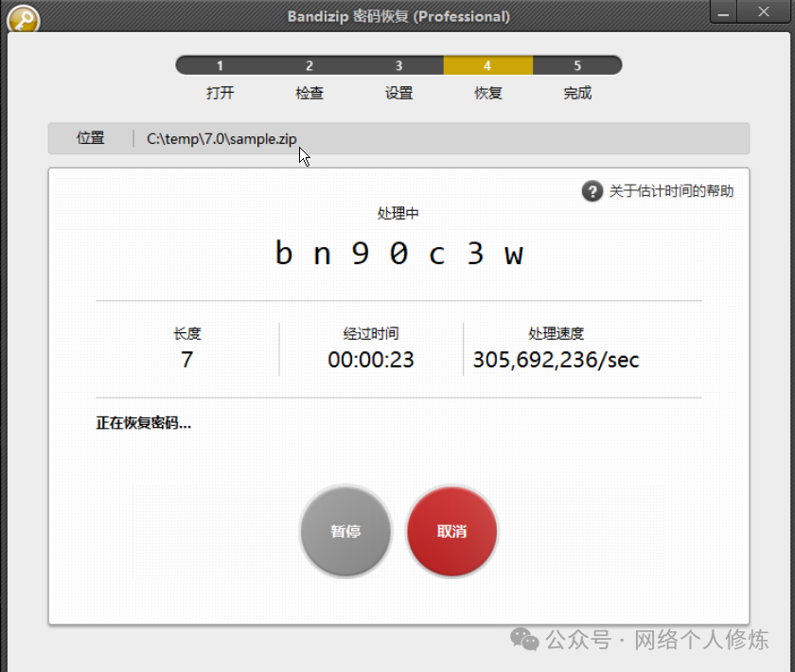The width and height of the screenshot is (795, 672).
Task: Cancel recovery with the red 取消 button
Action: [x=451, y=531]
